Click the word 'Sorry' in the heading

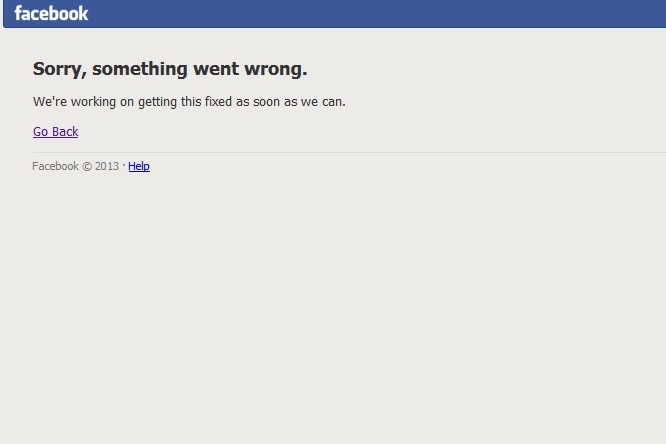pos(59,69)
